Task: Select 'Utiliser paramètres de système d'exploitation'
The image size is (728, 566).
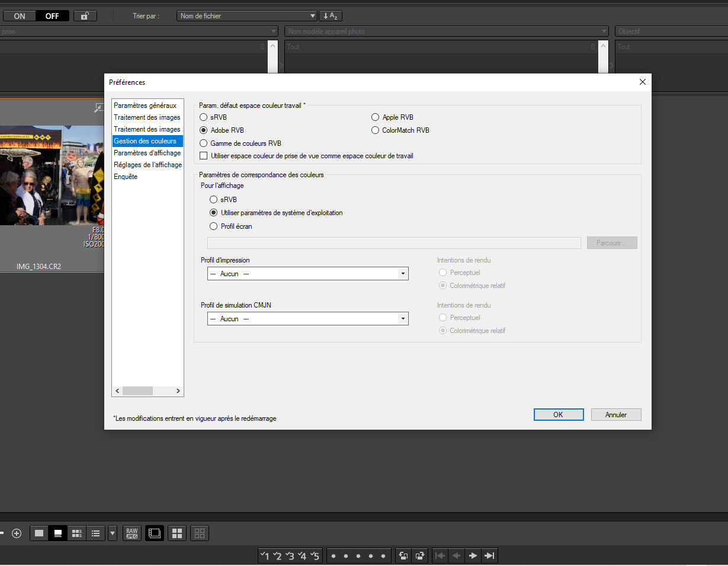Action: 214,213
